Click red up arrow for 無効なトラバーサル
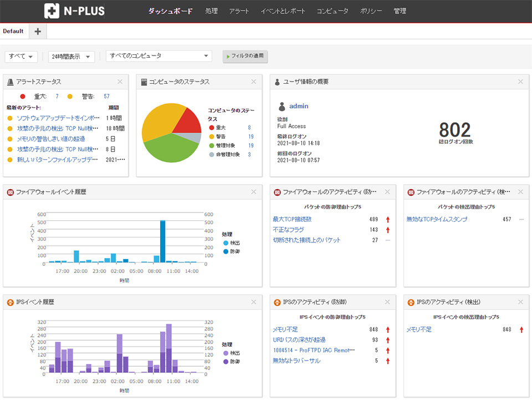 click(x=388, y=361)
